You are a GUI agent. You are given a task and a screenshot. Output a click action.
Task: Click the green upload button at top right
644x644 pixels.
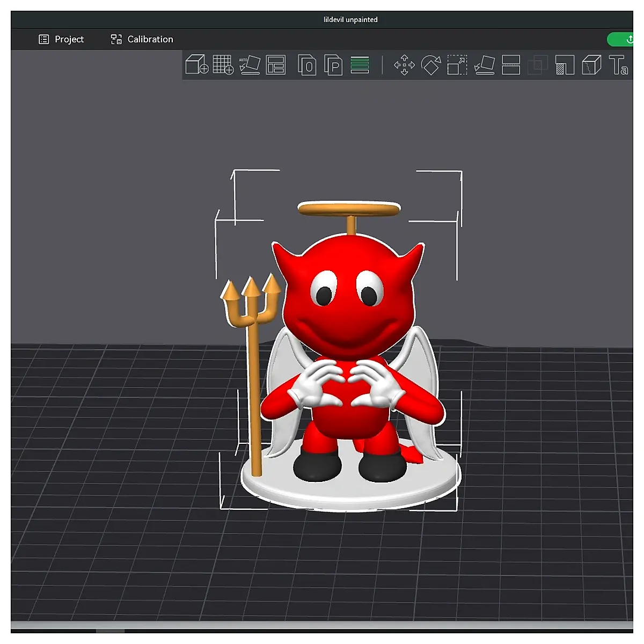coord(621,39)
